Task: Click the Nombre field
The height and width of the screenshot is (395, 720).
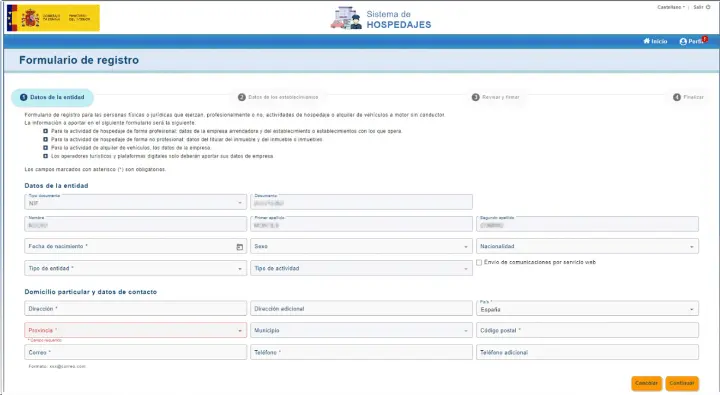Action: (135, 224)
